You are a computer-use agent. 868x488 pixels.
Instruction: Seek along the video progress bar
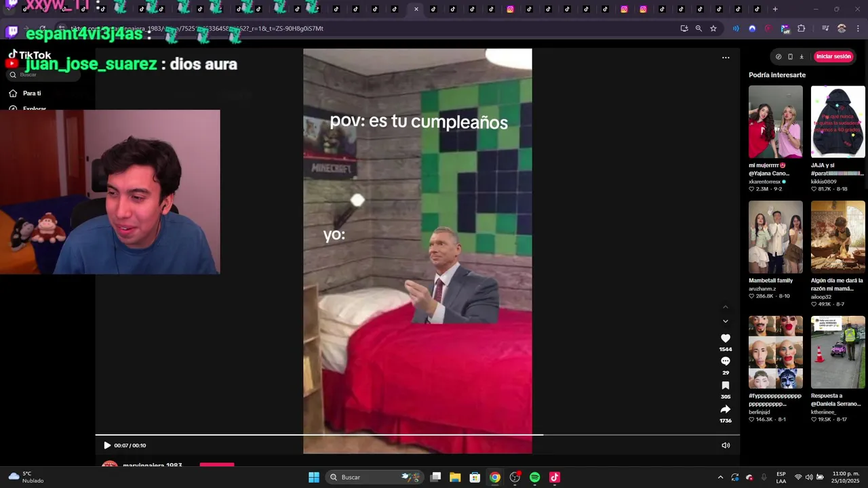tap(417, 435)
